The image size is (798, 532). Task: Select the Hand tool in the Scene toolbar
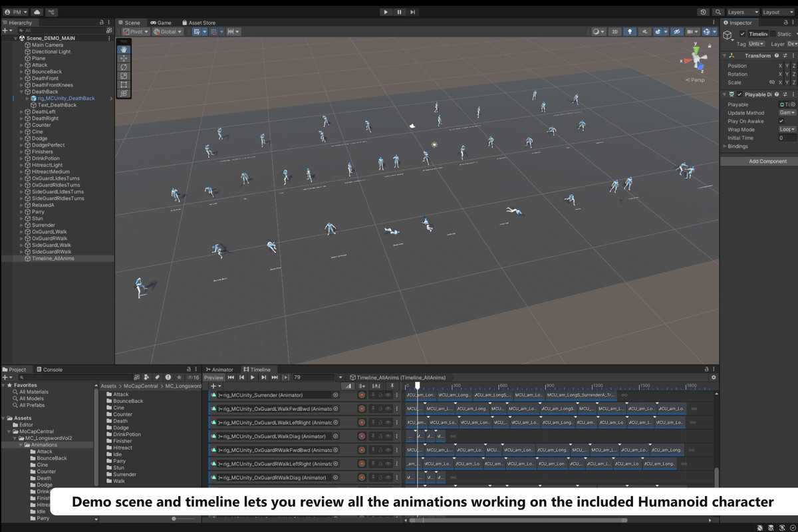[x=123, y=49]
